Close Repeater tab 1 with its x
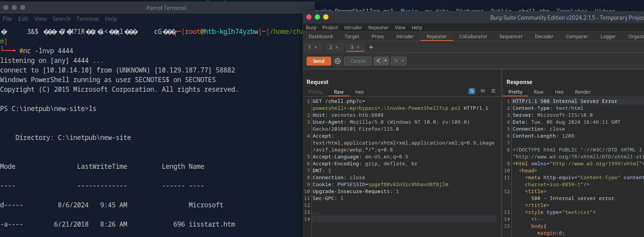Viewport: 644px width, 237px height. point(315,47)
